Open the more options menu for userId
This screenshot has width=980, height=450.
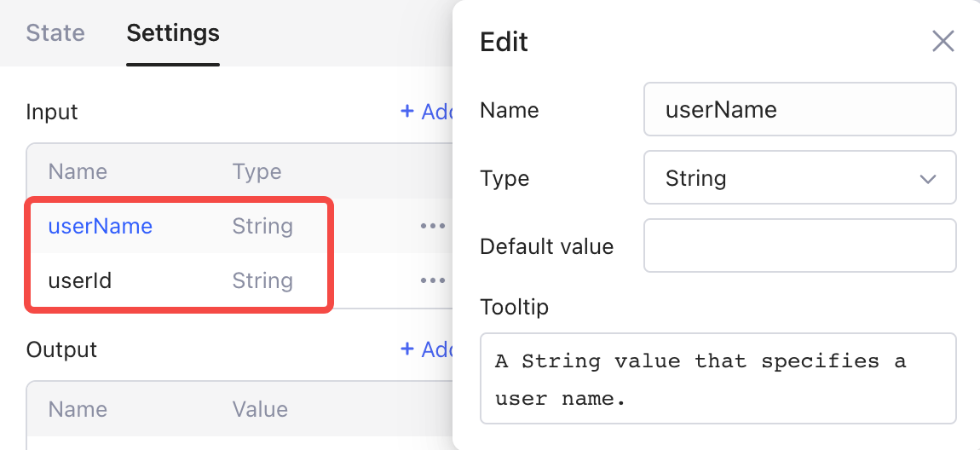(432, 280)
